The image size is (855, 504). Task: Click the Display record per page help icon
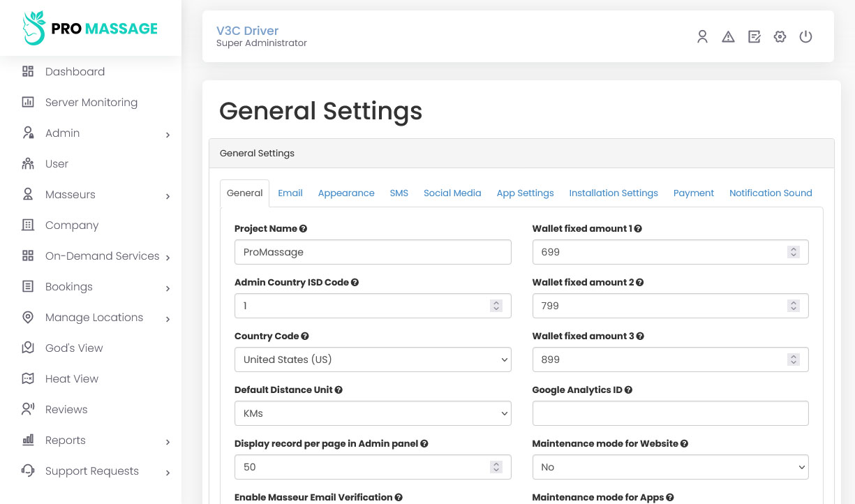click(x=424, y=444)
